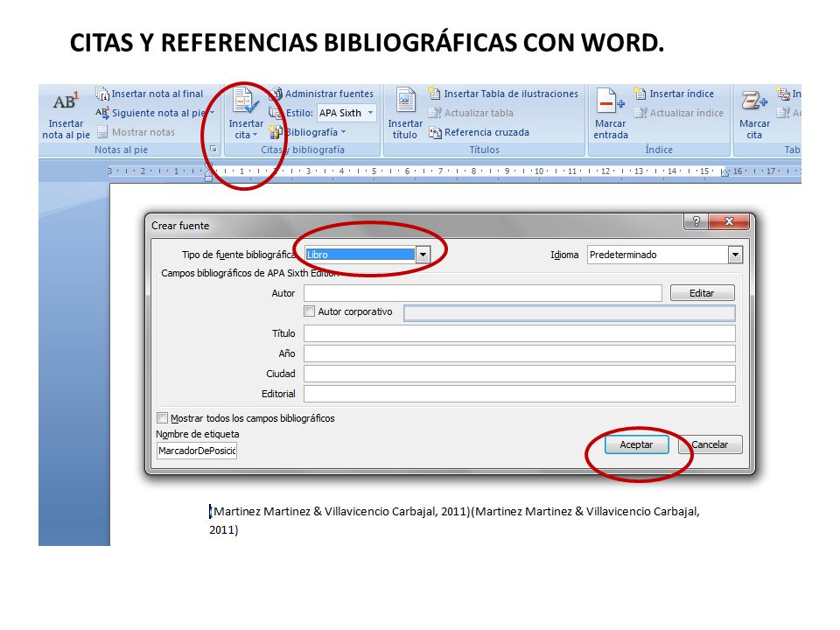Click the right indent marker on the ruler
Image resolution: width=840 pixels, height=630 pixels.
(x=724, y=172)
